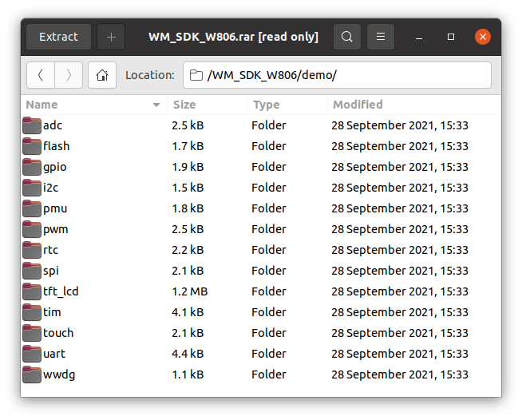Click the 1.1 kB size of wwdg
The image size is (522, 420).
coord(188,374)
